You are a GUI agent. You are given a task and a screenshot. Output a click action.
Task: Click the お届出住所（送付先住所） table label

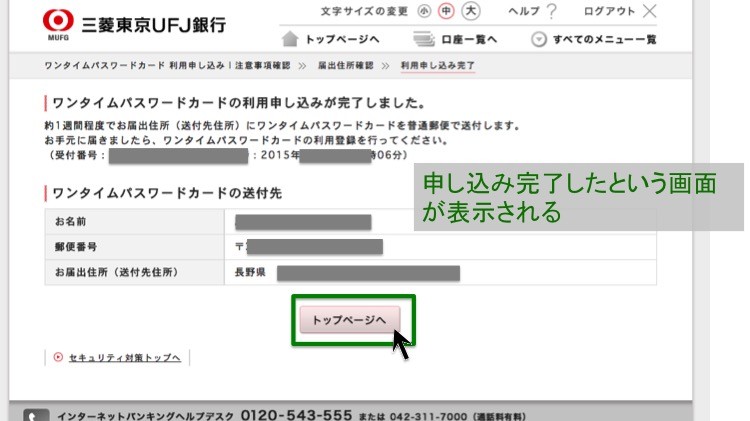click(117, 272)
